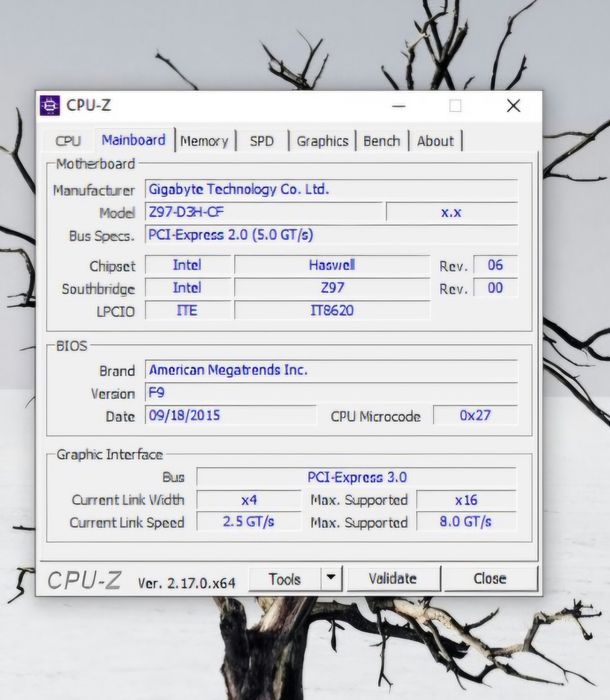
Task: Open the Memory tab
Action: (x=205, y=142)
